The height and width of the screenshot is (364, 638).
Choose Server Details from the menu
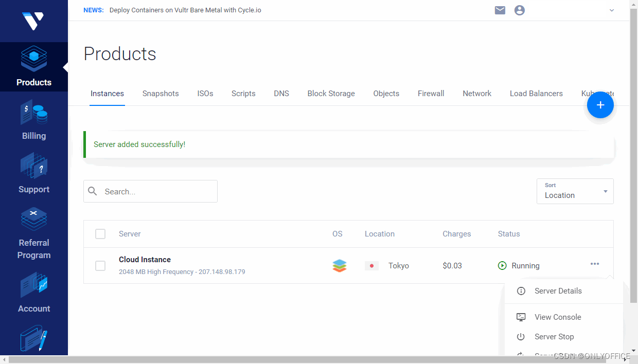pyautogui.click(x=563, y=291)
